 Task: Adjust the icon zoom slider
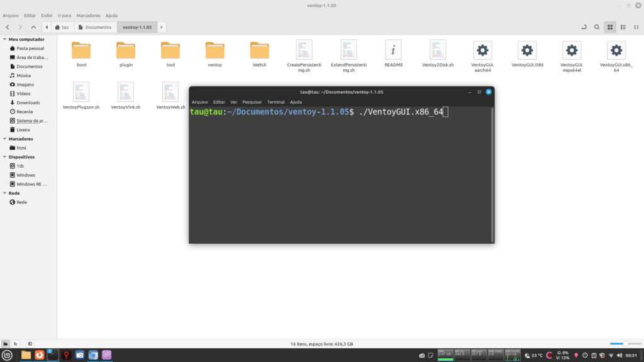click(x=625, y=344)
